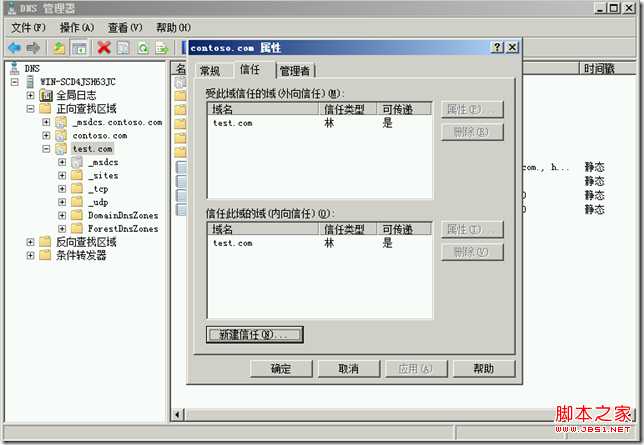Click the Back arrow toolbar icon
Viewport: 644px width, 445px height.
(x=14, y=48)
